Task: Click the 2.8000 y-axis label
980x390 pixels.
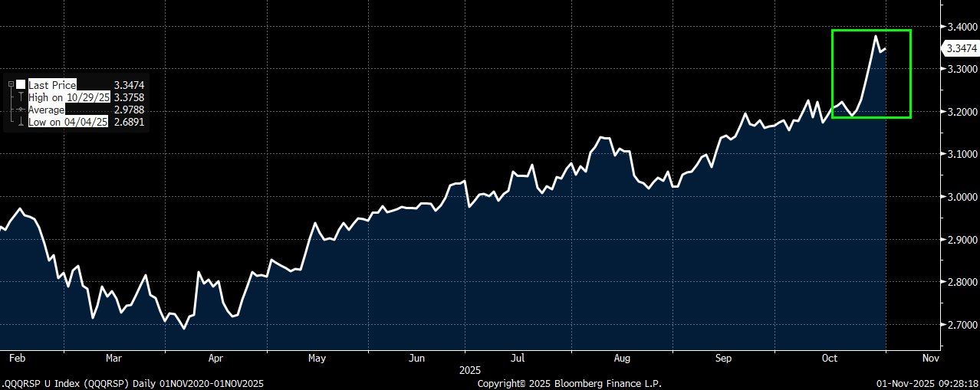Action: 961,283
